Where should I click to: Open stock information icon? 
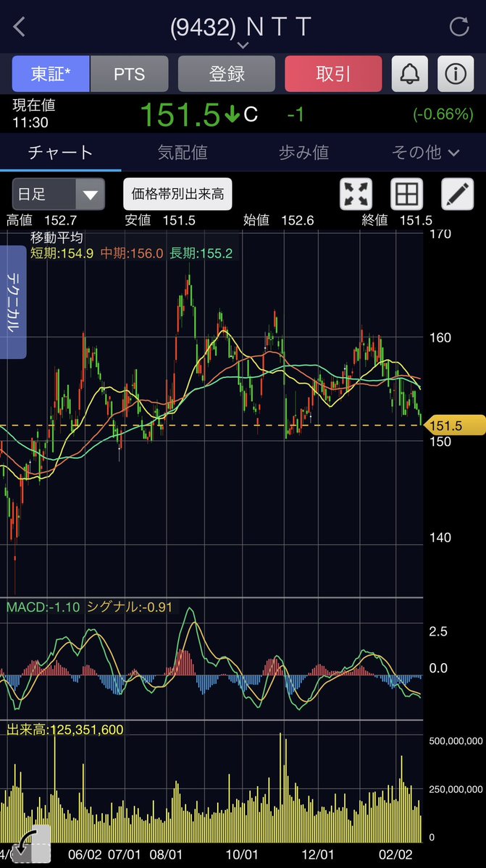tap(456, 74)
